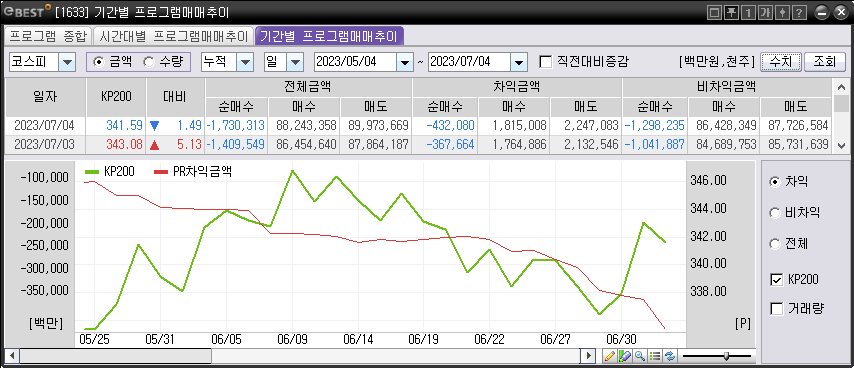The height and width of the screenshot is (368, 854).
Task: Select the pencil drawing tool below chart
Action: pyautogui.click(x=610, y=357)
